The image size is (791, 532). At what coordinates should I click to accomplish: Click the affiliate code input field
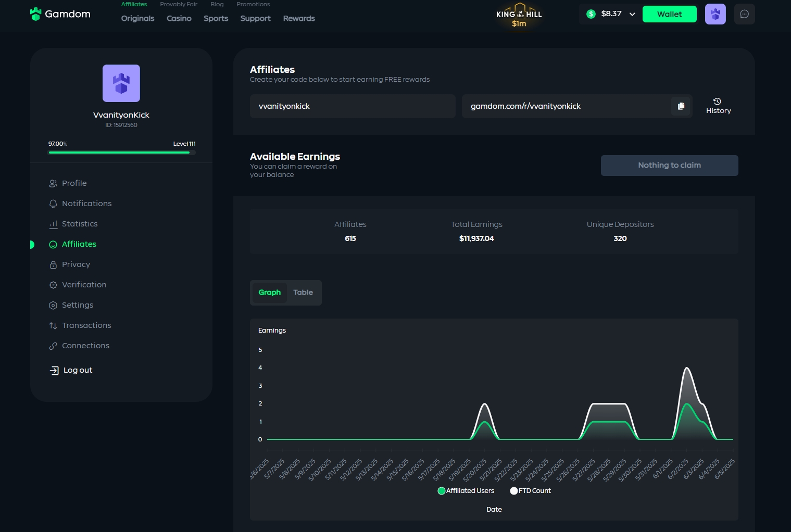click(x=353, y=106)
